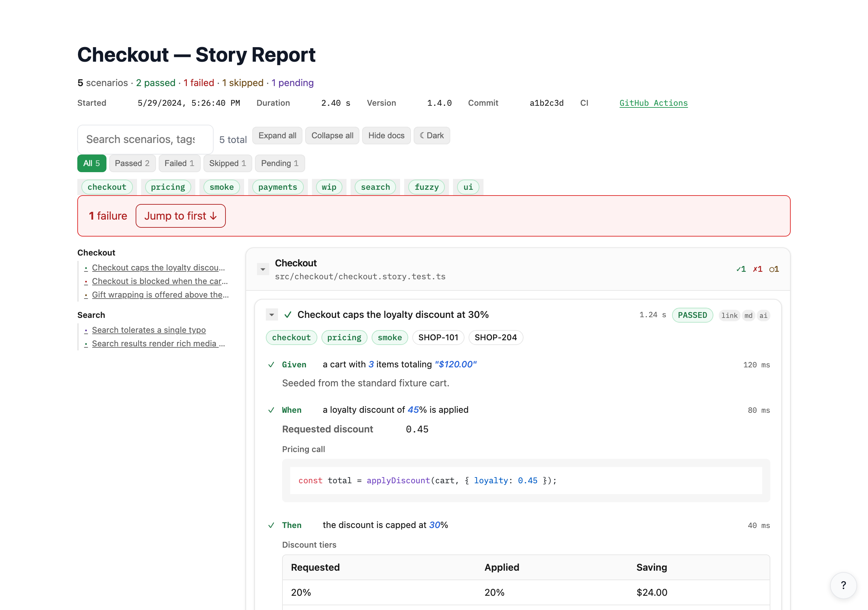The image size is (868, 610).
Task: Collapse the Checkout feature section arrow
Action: pos(263,269)
